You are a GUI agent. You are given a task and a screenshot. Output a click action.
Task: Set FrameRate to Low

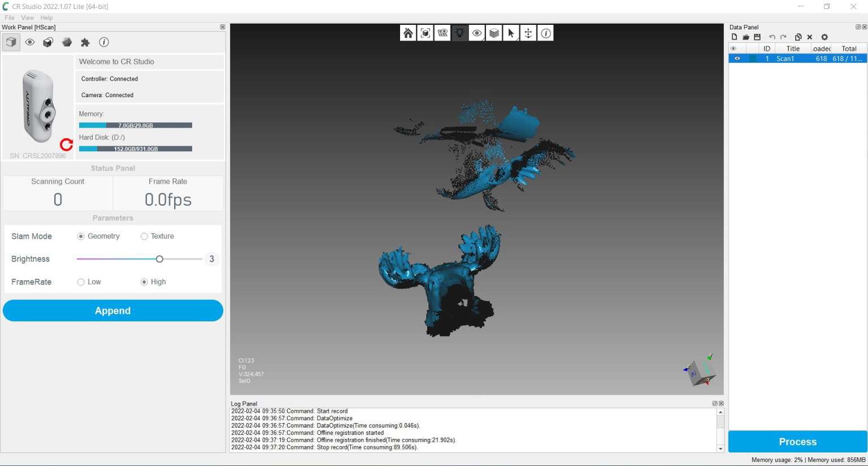click(x=81, y=282)
